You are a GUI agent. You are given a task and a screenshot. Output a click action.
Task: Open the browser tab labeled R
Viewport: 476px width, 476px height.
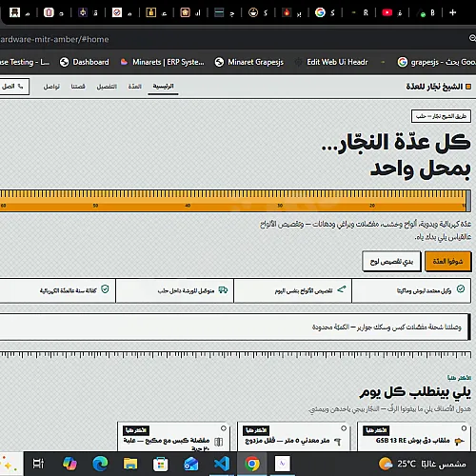pos(359,12)
